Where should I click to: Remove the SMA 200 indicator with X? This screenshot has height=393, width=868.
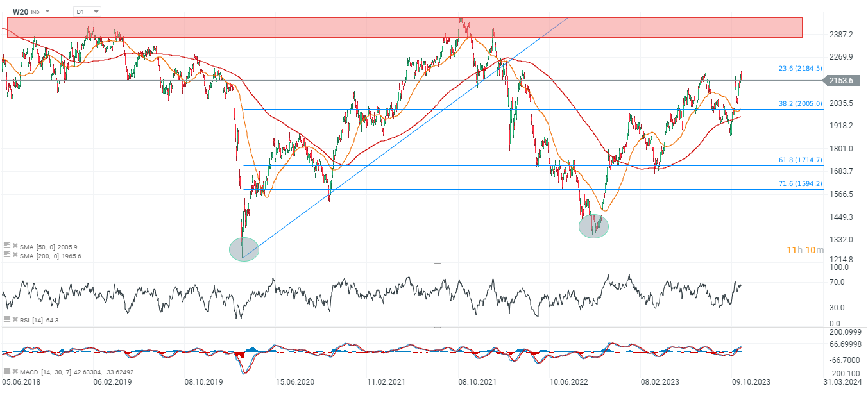[15, 255]
